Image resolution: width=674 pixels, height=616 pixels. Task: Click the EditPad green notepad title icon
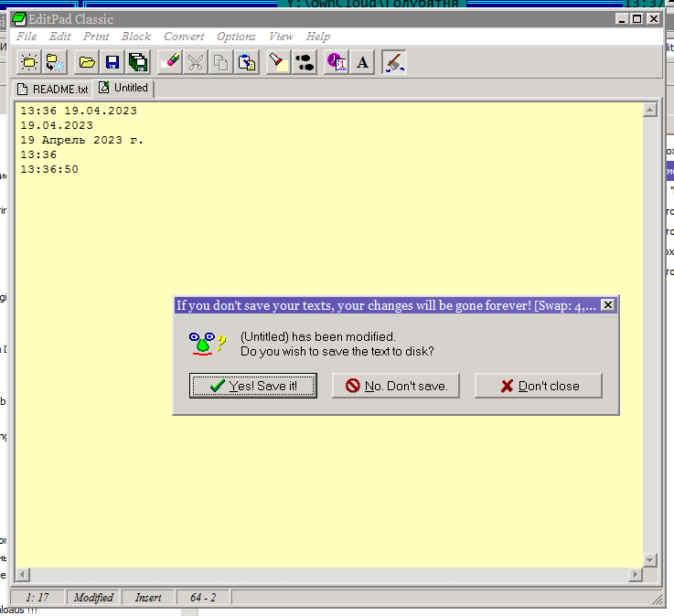[19, 19]
